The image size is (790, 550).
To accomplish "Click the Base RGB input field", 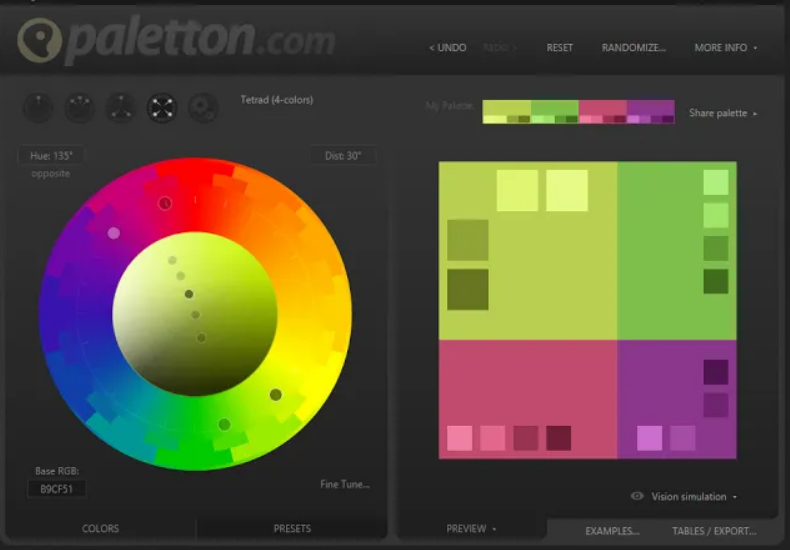I will (57, 489).
